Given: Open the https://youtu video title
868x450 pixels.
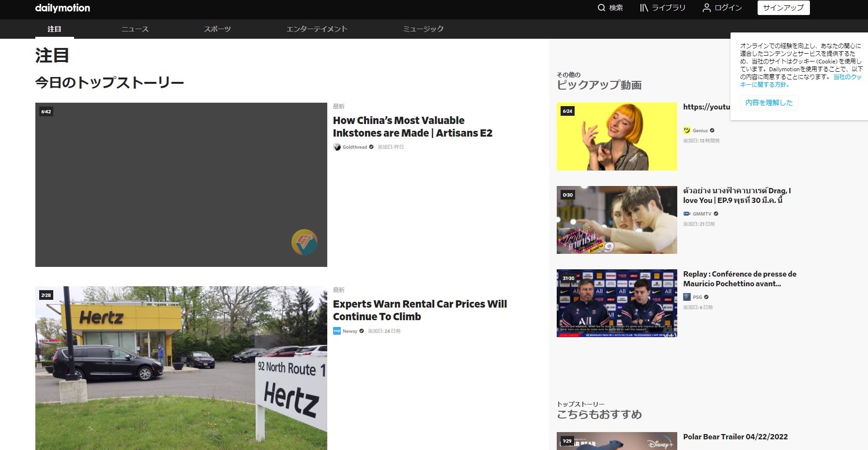Looking at the screenshot, I should point(706,107).
